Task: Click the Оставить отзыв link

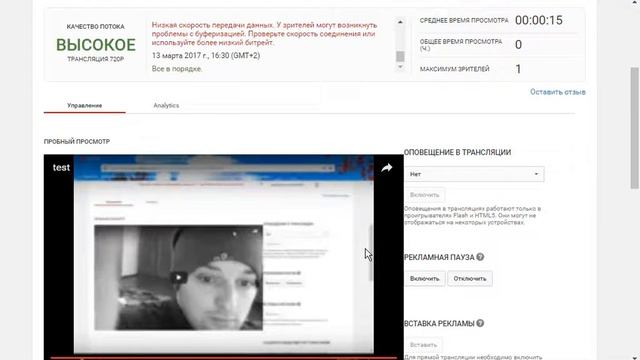Action: pyautogui.click(x=558, y=92)
